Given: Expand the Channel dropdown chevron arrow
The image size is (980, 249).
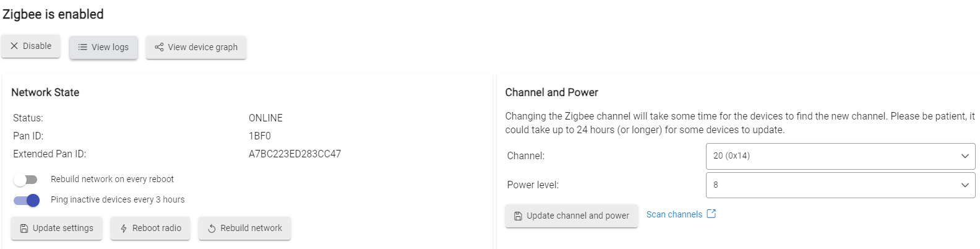Looking at the screenshot, I should [965, 156].
